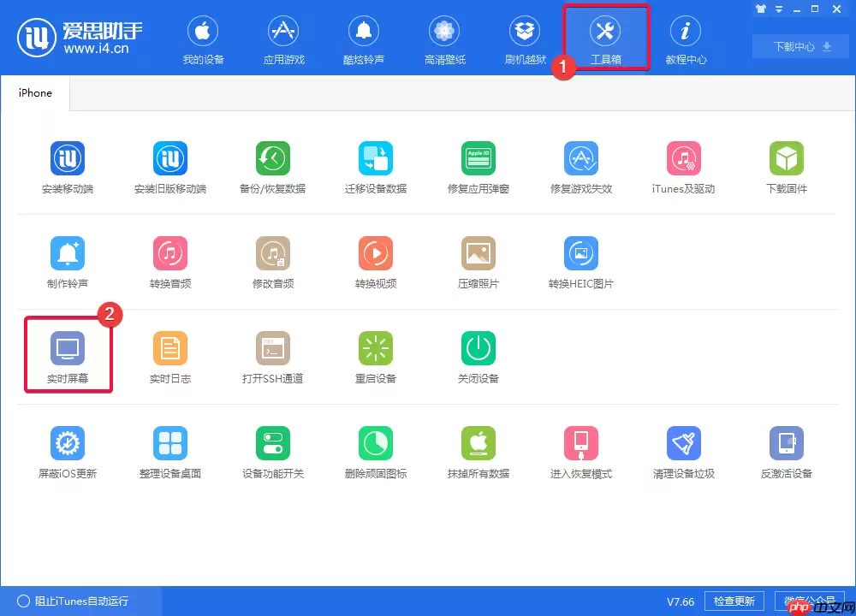This screenshot has width=856, height=616.
Task: Open the 制作铃声 ringtone maker
Action: coord(68,254)
